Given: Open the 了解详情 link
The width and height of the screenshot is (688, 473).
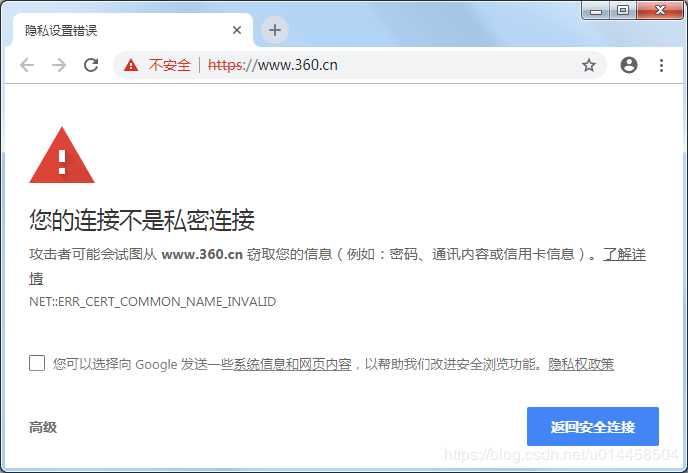Looking at the screenshot, I should [624, 254].
